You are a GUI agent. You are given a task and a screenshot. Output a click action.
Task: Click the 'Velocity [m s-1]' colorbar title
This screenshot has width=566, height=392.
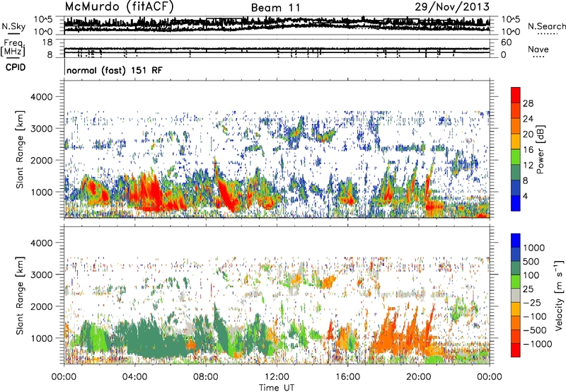pos(559,295)
